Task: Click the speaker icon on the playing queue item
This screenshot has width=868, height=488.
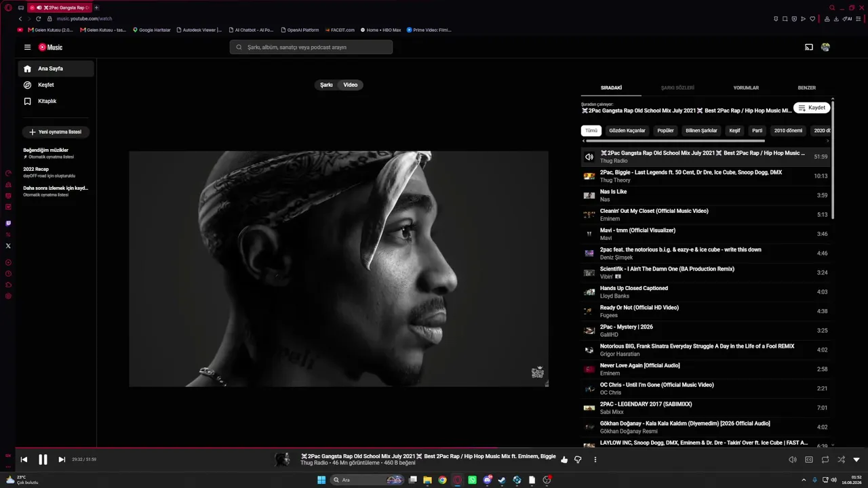Action: [589, 157]
